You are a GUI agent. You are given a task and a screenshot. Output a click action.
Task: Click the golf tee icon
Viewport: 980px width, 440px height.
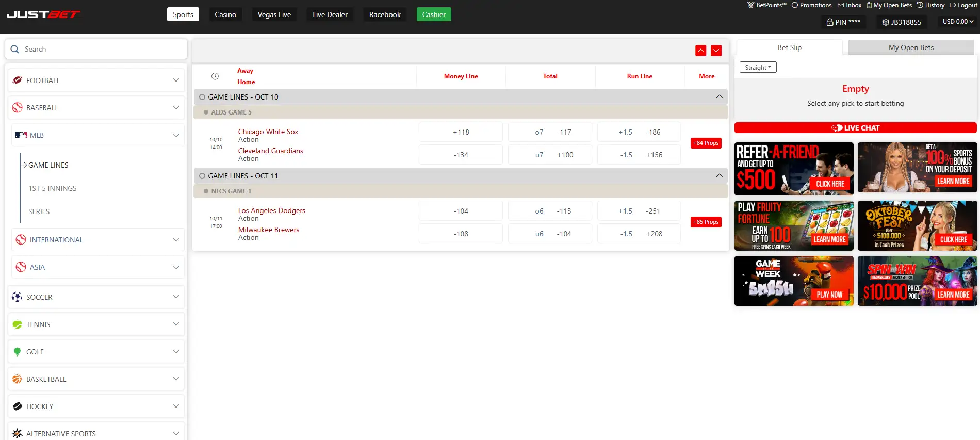coord(17,351)
